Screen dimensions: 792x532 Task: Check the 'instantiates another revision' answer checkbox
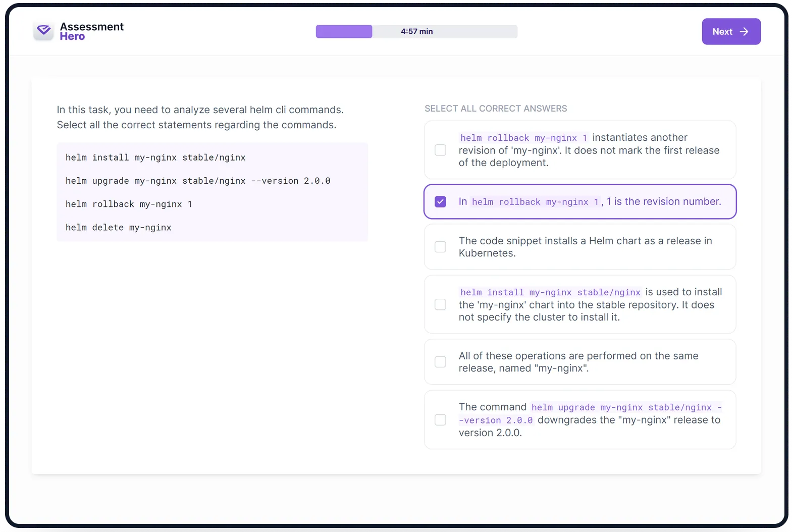coord(440,150)
